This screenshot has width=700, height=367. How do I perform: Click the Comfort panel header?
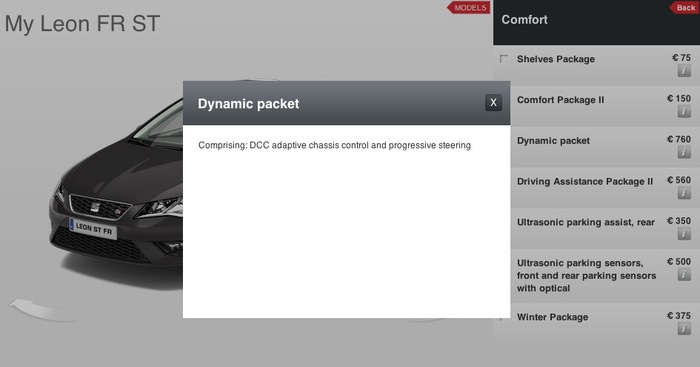pyautogui.click(x=596, y=22)
